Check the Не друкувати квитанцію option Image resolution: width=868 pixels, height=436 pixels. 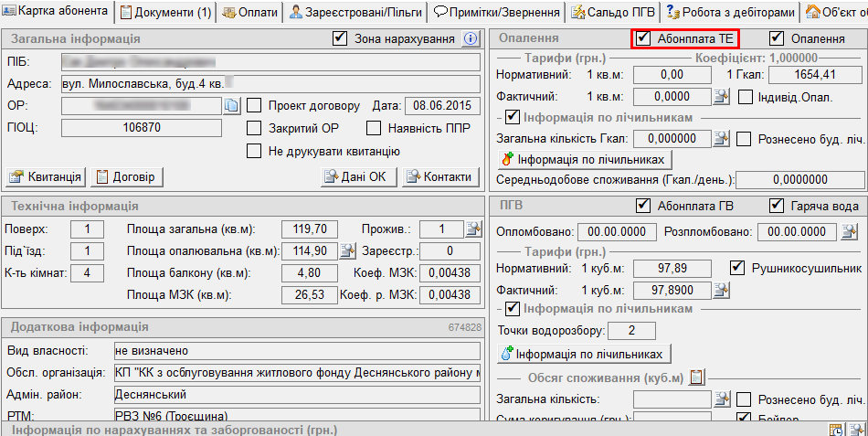(x=255, y=151)
